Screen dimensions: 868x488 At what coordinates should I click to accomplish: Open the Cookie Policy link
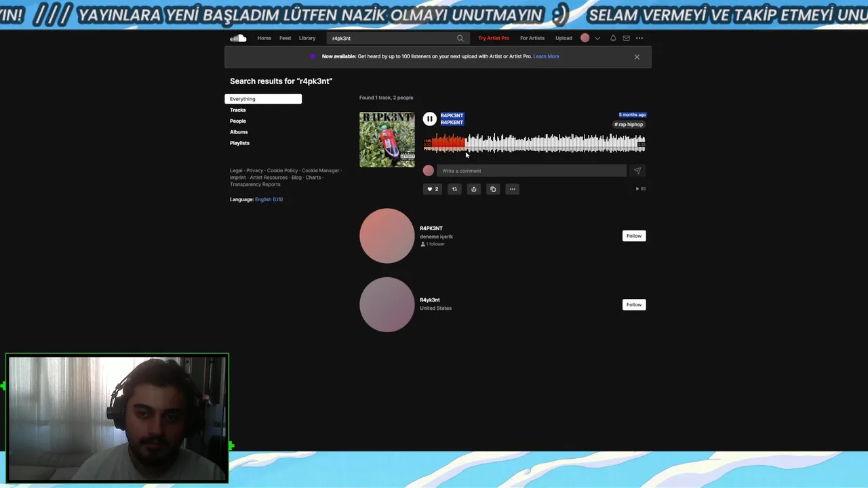click(282, 171)
